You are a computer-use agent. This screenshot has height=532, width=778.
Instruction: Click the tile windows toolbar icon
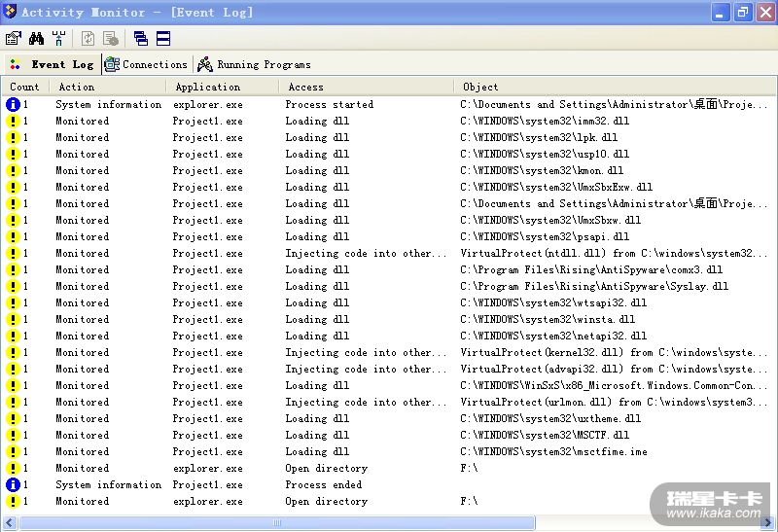[163, 38]
